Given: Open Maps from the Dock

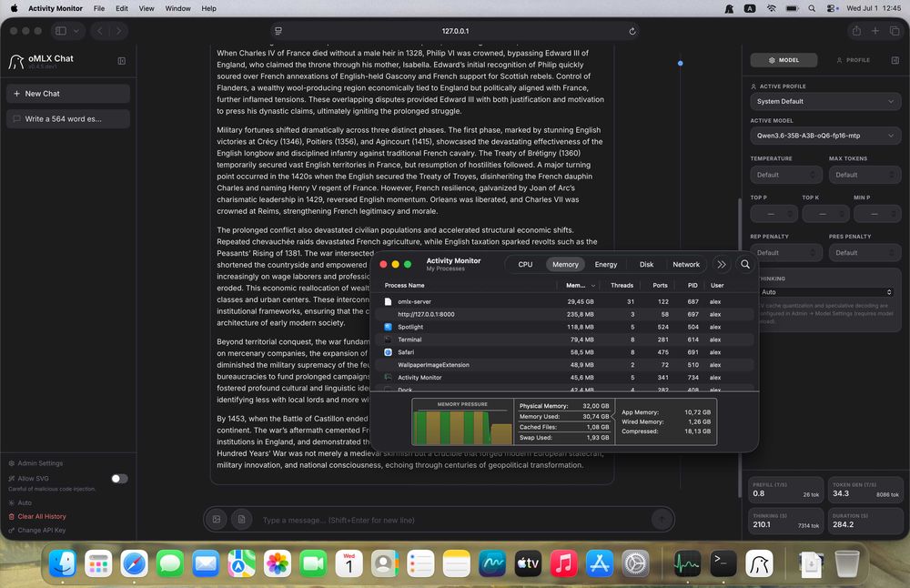Looking at the screenshot, I should click(x=241, y=563).
